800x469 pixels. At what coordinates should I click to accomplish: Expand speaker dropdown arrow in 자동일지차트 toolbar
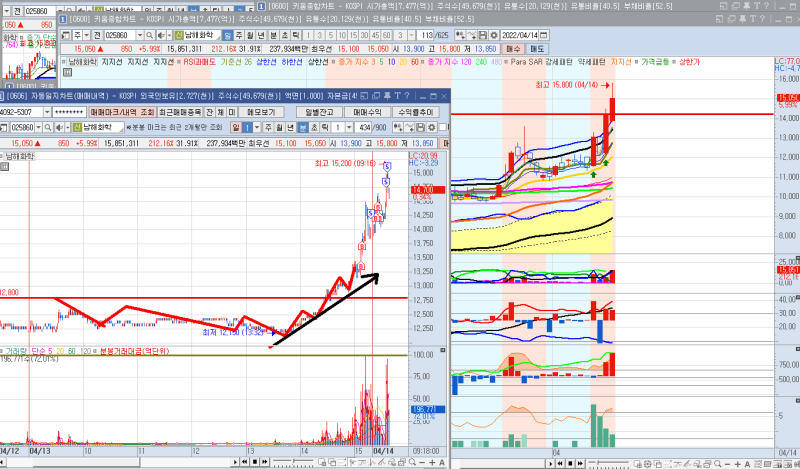(67, 127)
